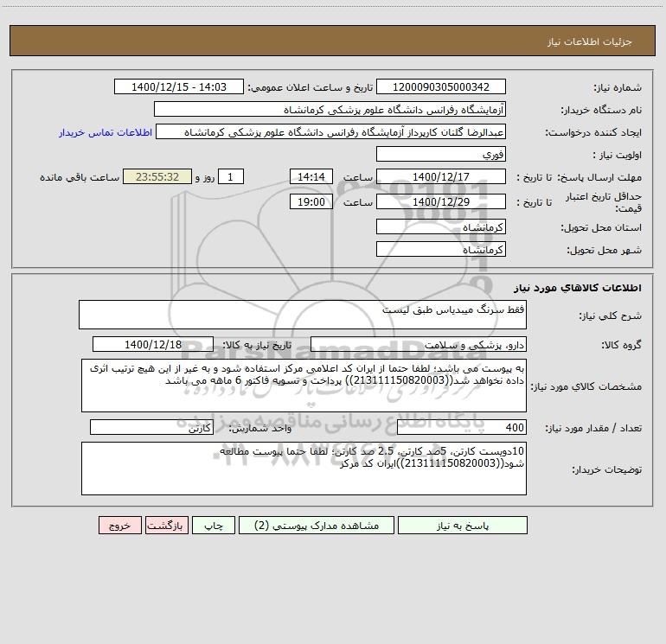Click the ساعت باقی مانده label
Image resolution: width=666 pixels, height=644 pixels.
pyautogui.click(x=80, y=177)
